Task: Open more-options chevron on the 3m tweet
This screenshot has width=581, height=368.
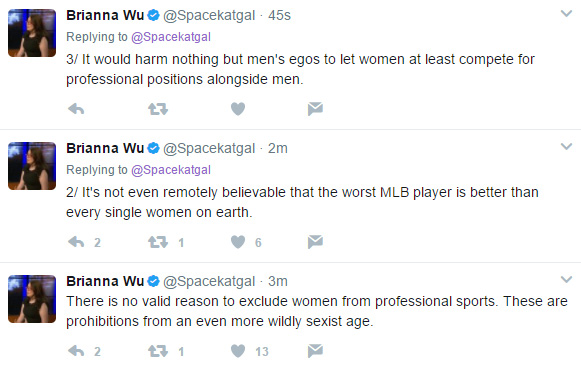Action: [566, 279]
